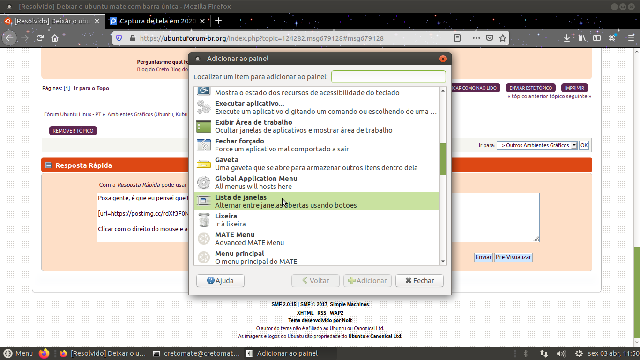
Task: Click the Gaveta yellow drawer icon
Action: pyautogui.click(x=203, y=164)
